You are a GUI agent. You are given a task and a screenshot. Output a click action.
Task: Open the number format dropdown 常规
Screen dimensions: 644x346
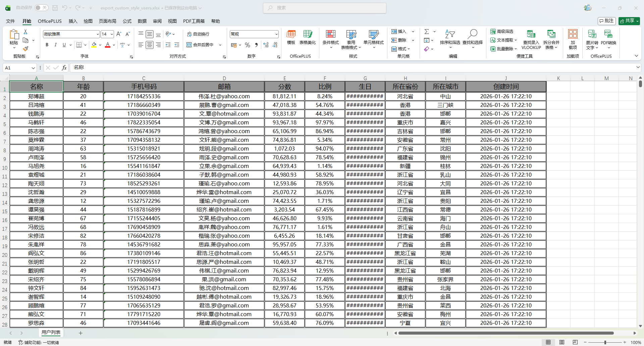click(276, 34)
